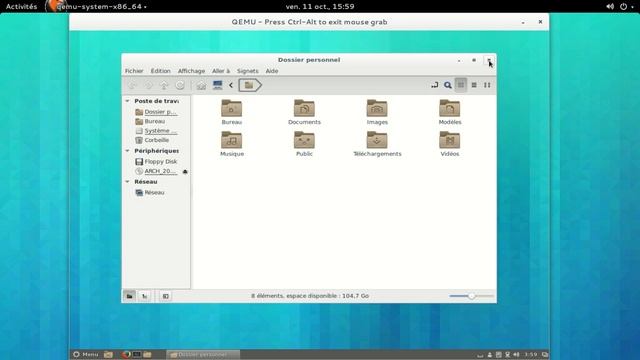
Task: Click Dossier personnel in the window list
Action: point(203,354)
